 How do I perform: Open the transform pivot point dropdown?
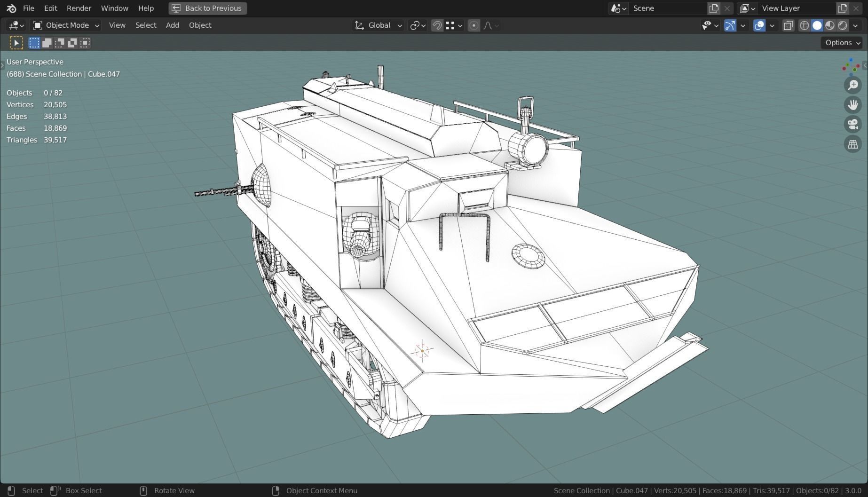418,25
